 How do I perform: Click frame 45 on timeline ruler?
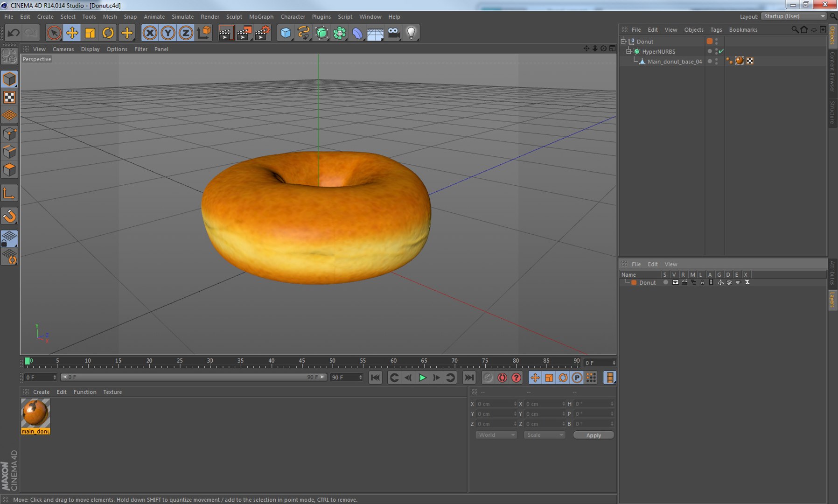tap(302, 362)
